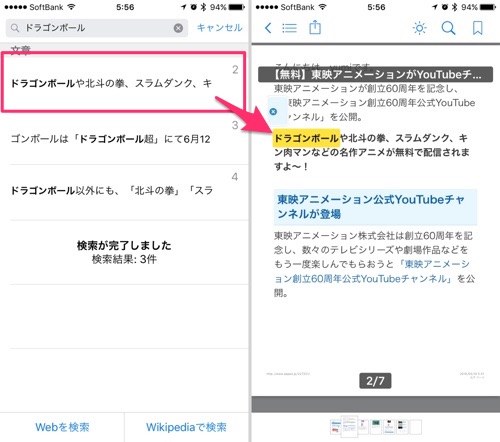500x442 pixels.
Task: Select the fourth page thumbnail with green image
Action: coord(376,427)
